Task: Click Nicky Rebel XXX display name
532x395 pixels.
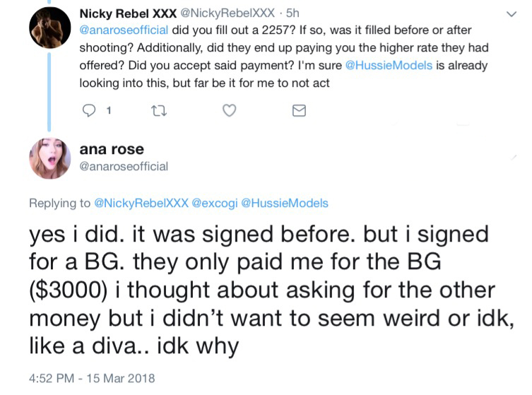Action: pyautogui.click(x=128, y=13)
